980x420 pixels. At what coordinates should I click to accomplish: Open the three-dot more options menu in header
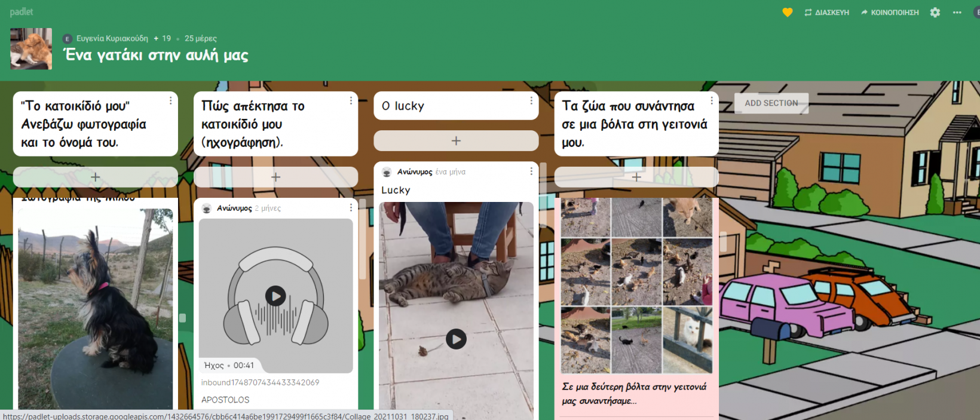pos(957,13)
